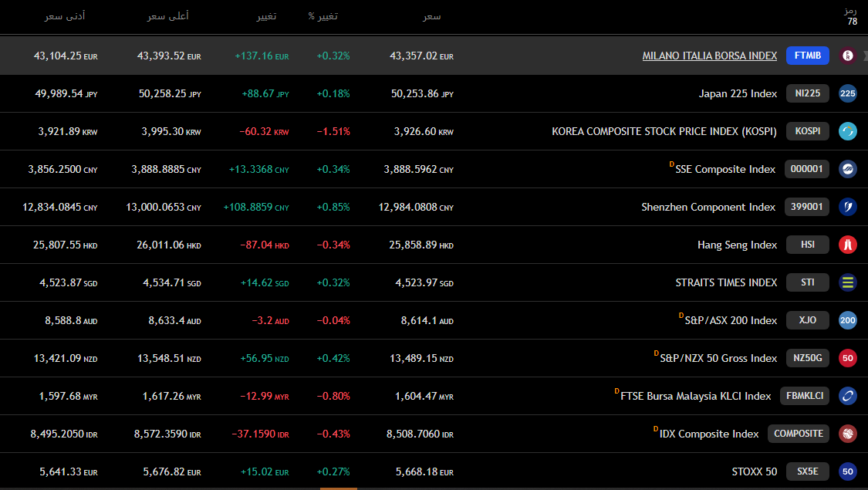Click the FTSE Bursa Malaysia logo icon
The height and width of the screenshot is (490, 868).
tap(847, 396)
